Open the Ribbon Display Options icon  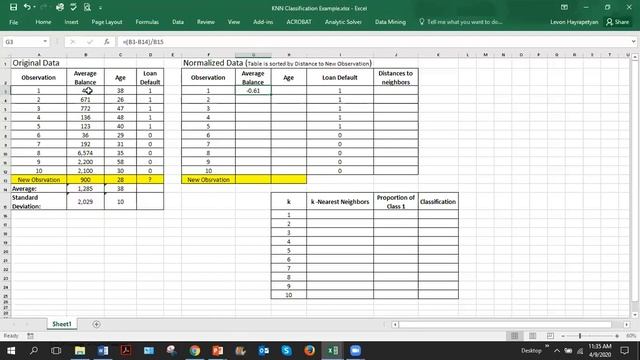point(564,7)
